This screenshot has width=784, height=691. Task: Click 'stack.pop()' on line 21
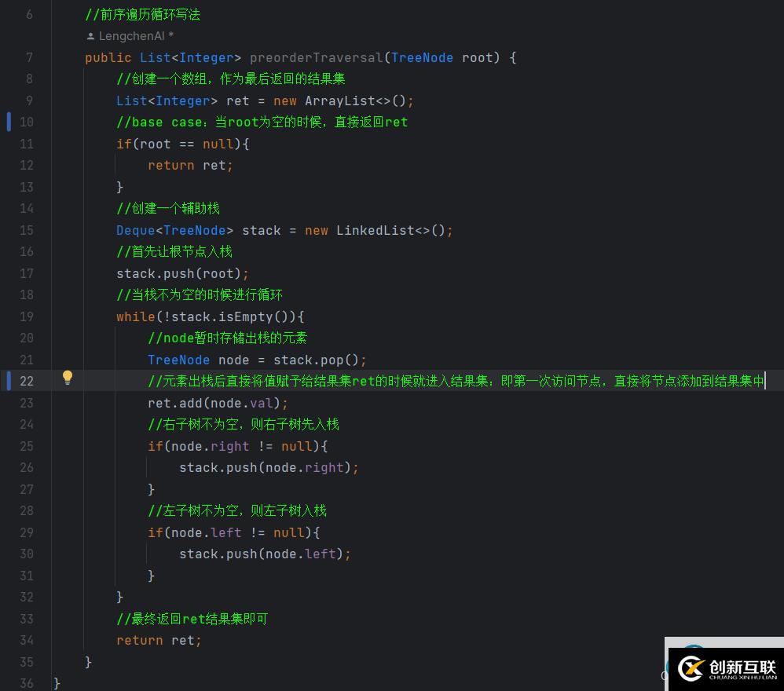pos(316,360)
